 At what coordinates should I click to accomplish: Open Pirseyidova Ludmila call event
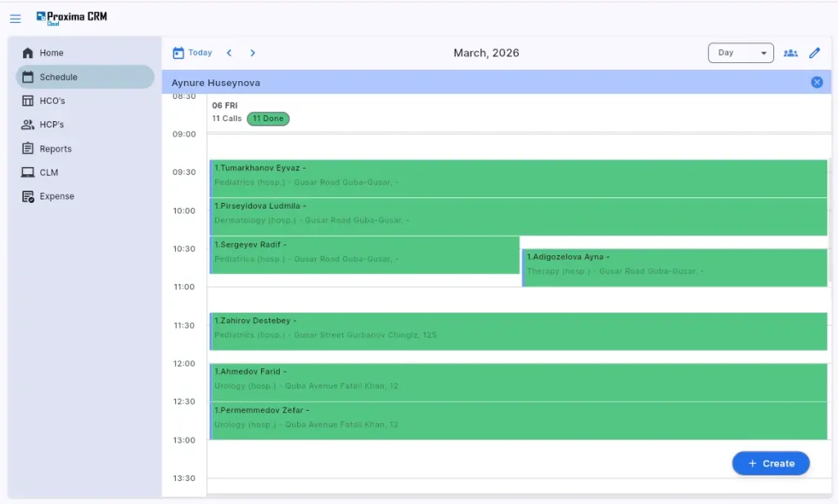click(x=518, y=217)
